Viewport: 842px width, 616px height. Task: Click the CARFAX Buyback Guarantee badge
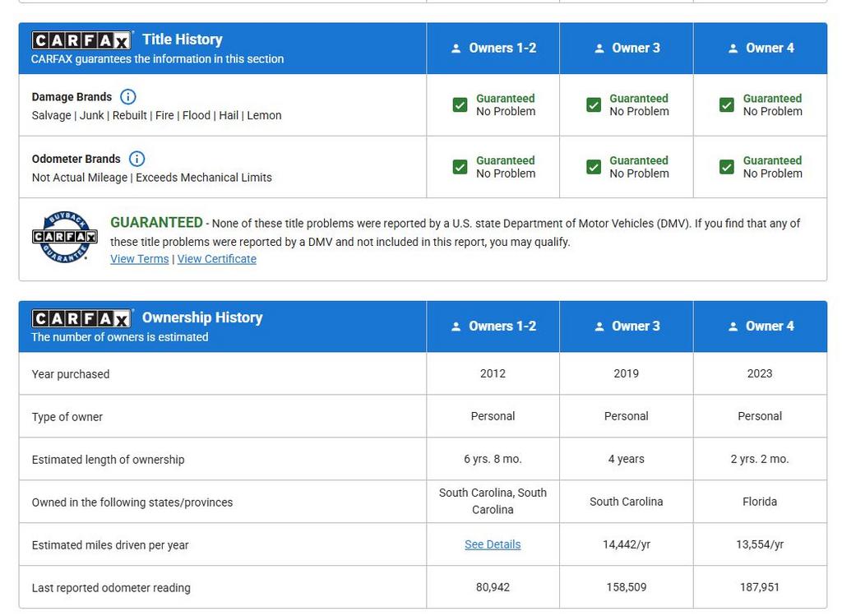coord(65,237)
